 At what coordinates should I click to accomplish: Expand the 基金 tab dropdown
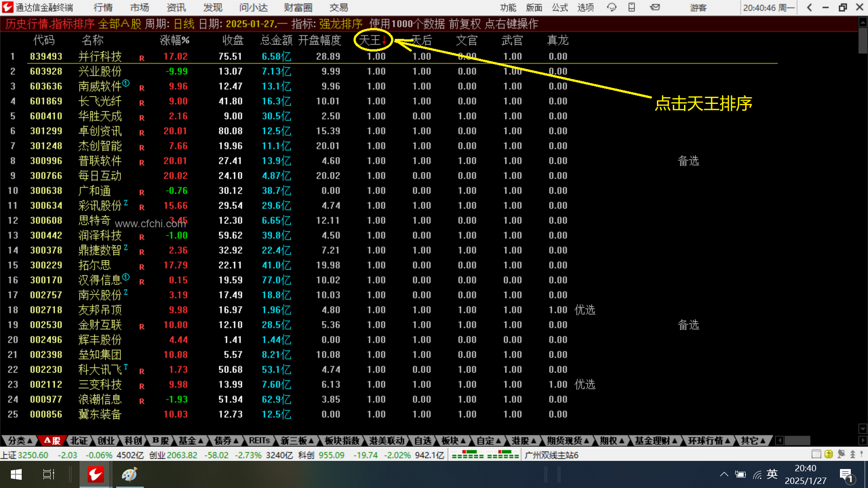(x=191, y=441)
